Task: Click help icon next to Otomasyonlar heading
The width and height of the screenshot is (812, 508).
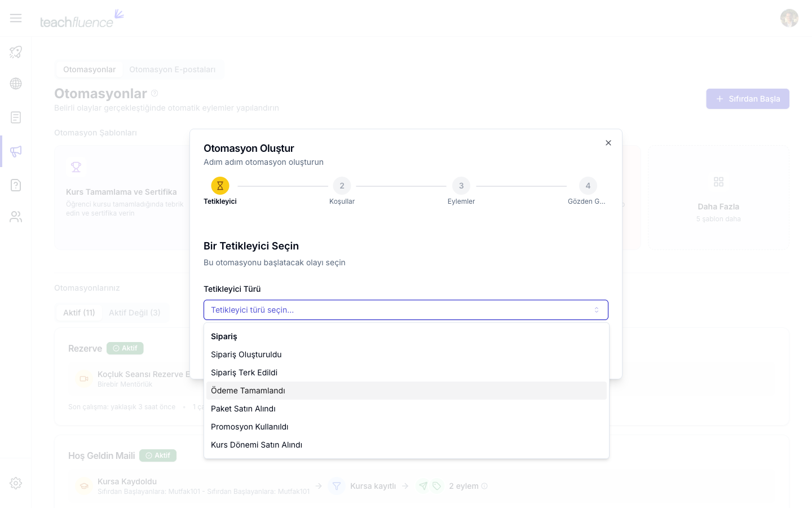Action: click(155, 93)
